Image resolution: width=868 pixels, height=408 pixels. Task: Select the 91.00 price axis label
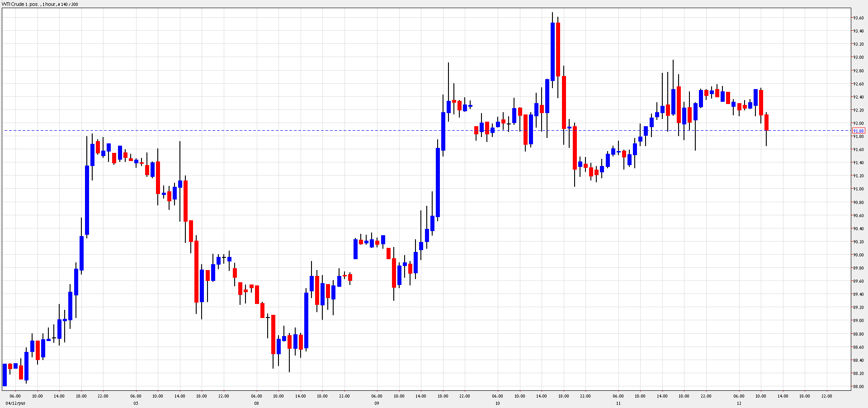pos(858,189)
